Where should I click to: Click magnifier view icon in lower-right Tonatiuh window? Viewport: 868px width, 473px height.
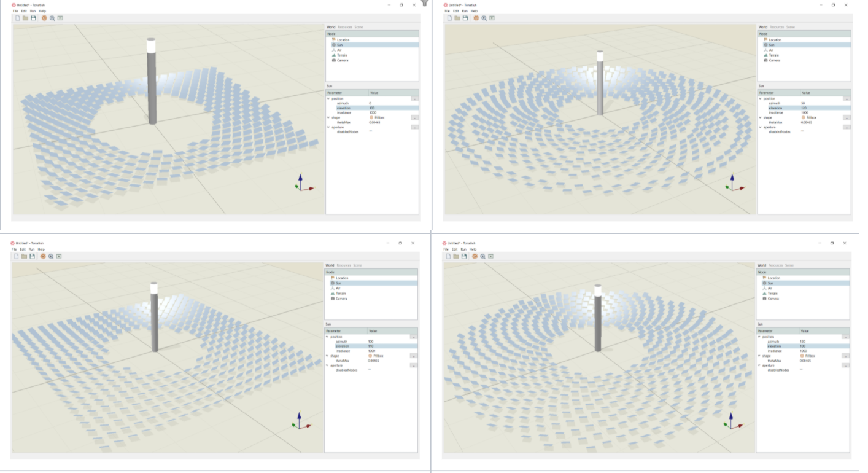tap(482, 256)
